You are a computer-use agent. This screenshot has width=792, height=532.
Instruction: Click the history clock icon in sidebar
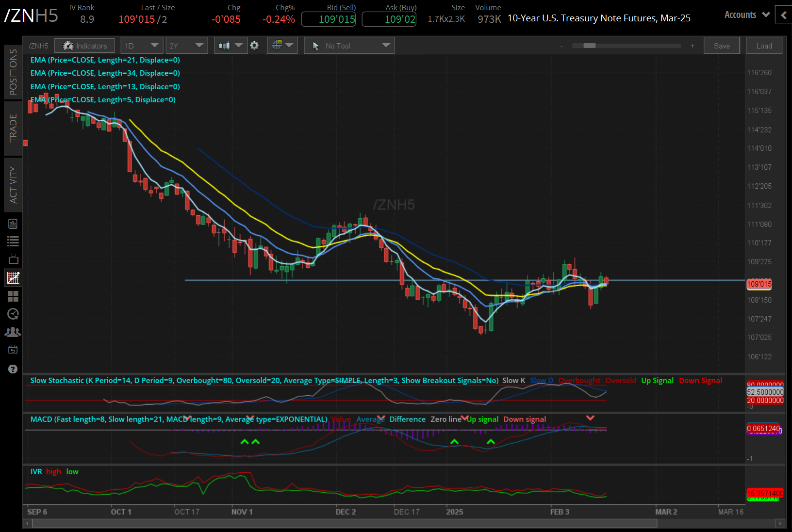[13, 314]
